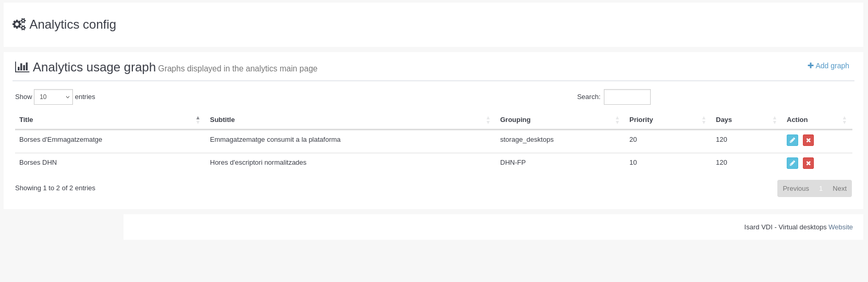Click the bar chart icon beside Analytics usage graph
This screenshot has height=282, width=868.
point(22,67)
